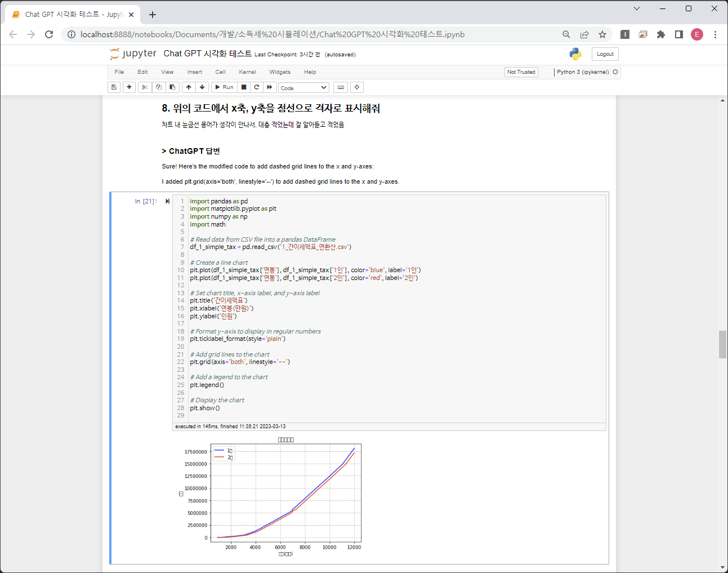Click the heading 8. 위의 코드에서 x축
This screenshot has height=573, width=728.
(271, 108)
